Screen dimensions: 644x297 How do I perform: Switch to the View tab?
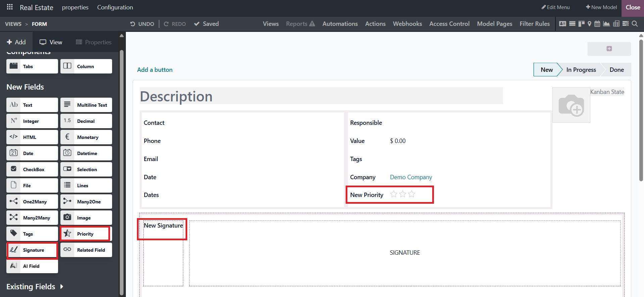51,42
